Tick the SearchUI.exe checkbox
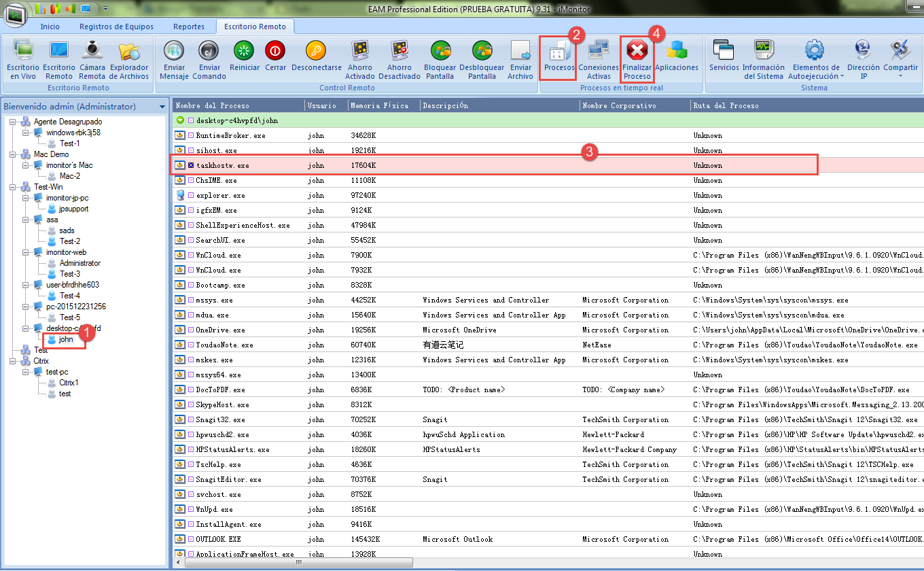 (192, 240)
